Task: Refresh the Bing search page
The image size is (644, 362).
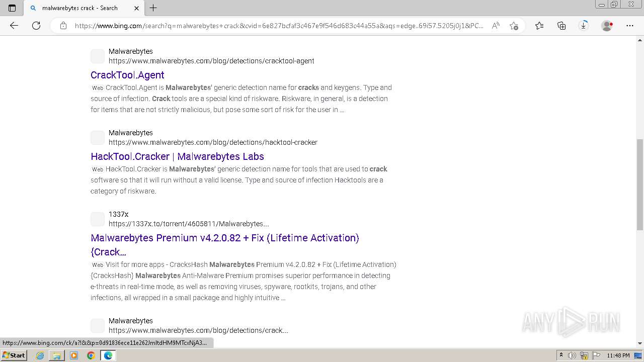Action: (36, 26)
